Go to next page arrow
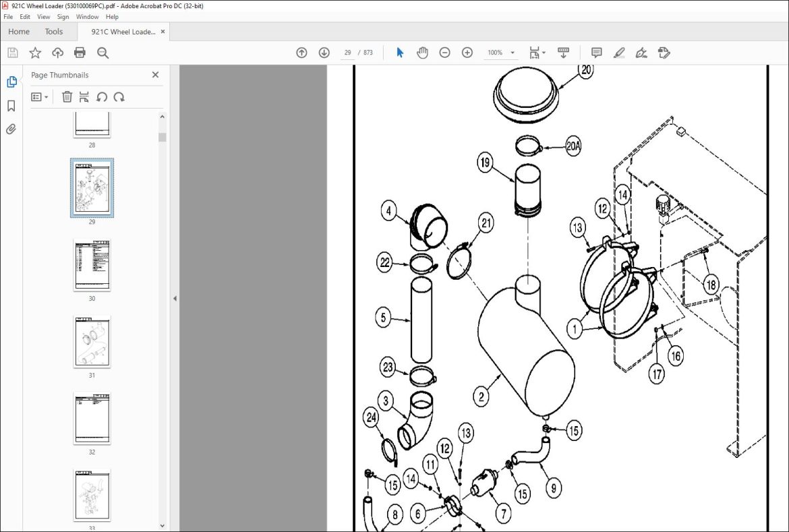This screenshot has width=789, height=532. pos(324,53)
